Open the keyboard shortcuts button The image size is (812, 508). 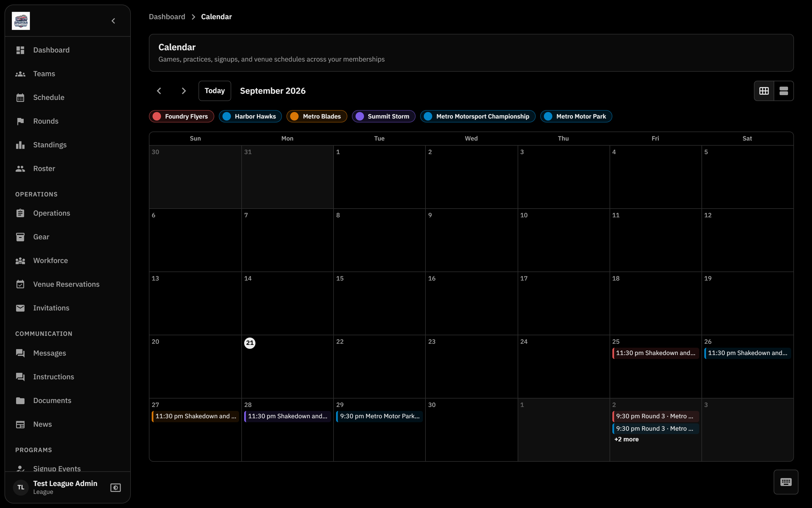click(x=786, y=482)
